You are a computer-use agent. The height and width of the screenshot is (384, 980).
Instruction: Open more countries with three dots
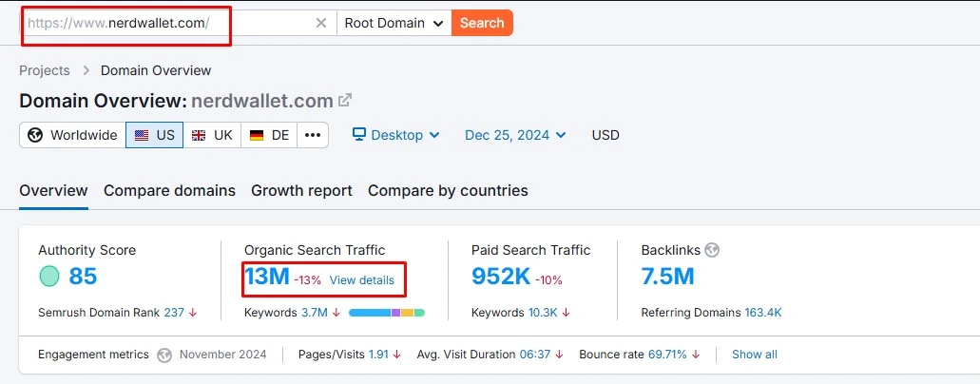(313, 135)
